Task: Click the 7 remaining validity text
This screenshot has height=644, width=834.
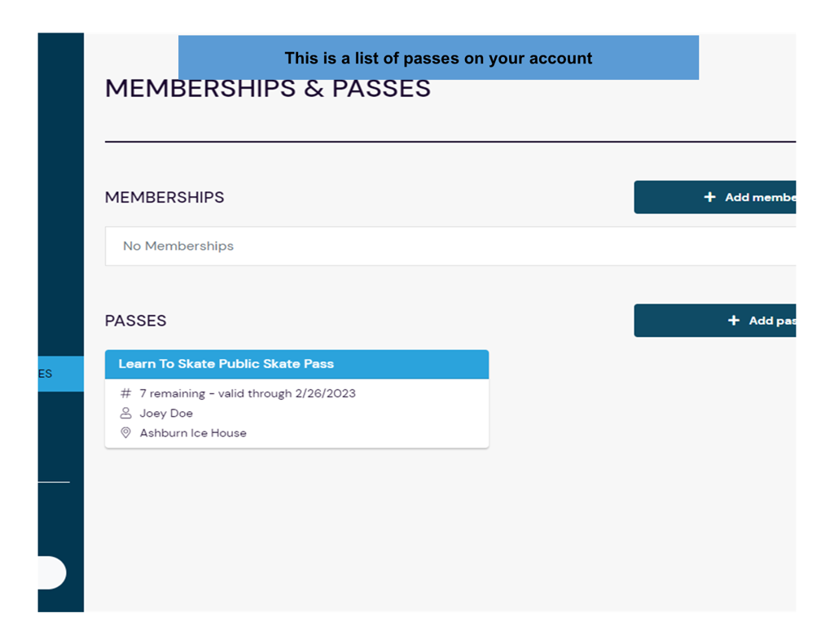Action: tap(248, 393)
